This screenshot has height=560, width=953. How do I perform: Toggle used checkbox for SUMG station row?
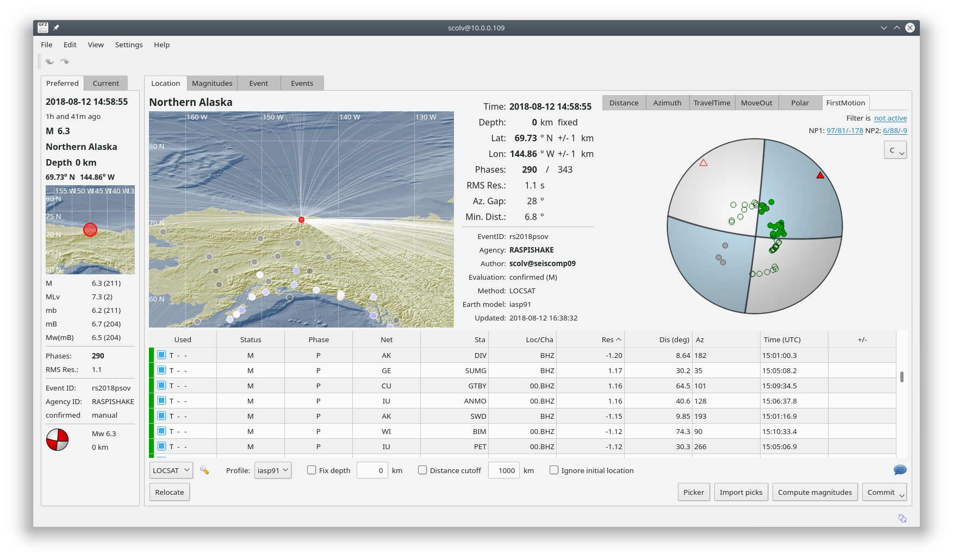coord(161,370)
